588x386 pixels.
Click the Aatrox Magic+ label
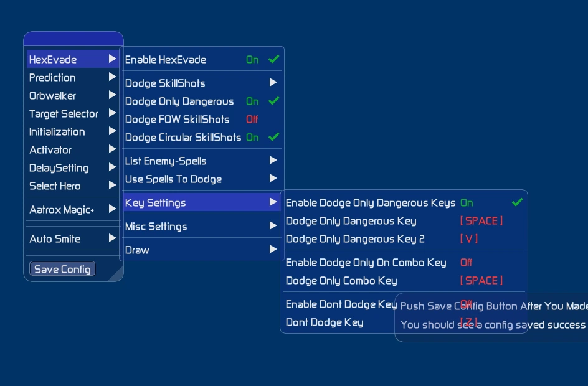(62, 209)
